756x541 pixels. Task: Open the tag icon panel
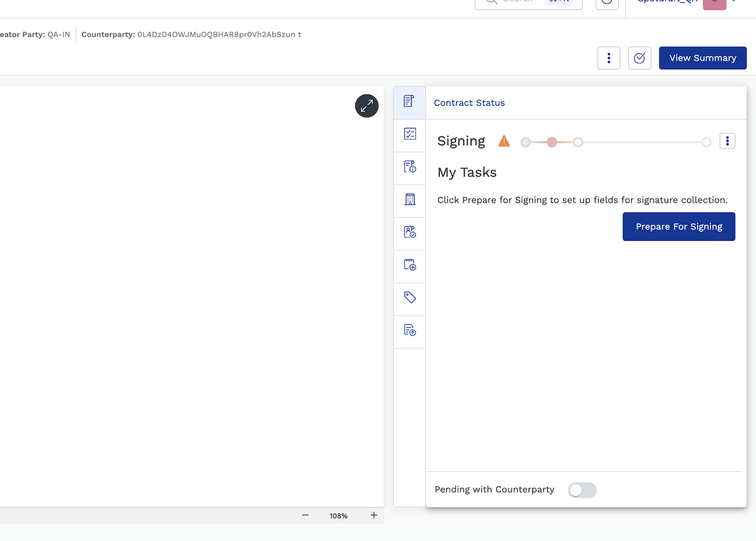410,297
